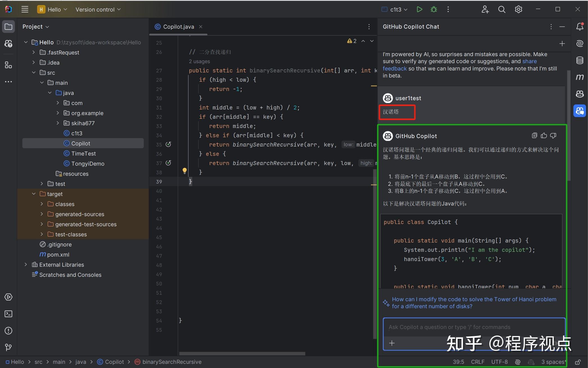Start debugging with the bug icon

coord(434,9)
